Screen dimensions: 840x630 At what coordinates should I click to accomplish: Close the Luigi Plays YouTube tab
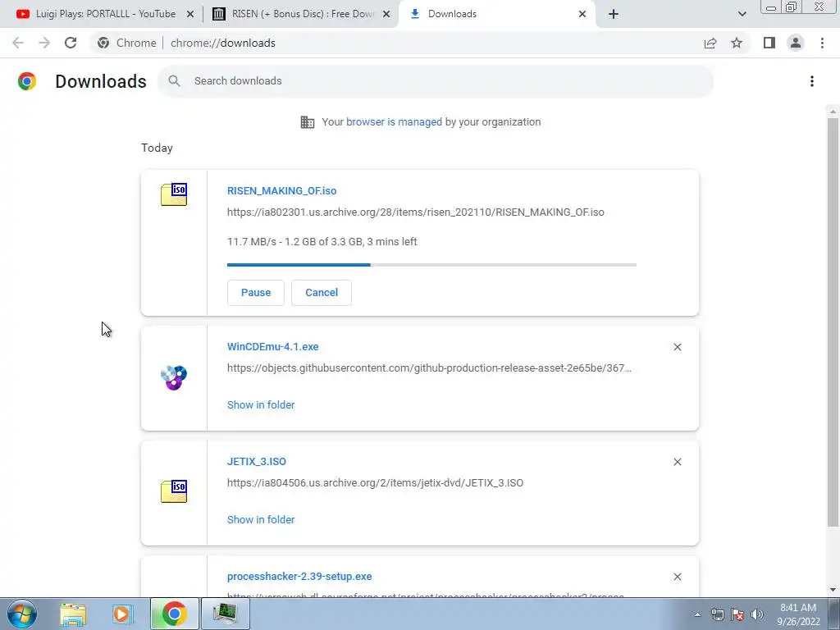click(x=190, y=15)
